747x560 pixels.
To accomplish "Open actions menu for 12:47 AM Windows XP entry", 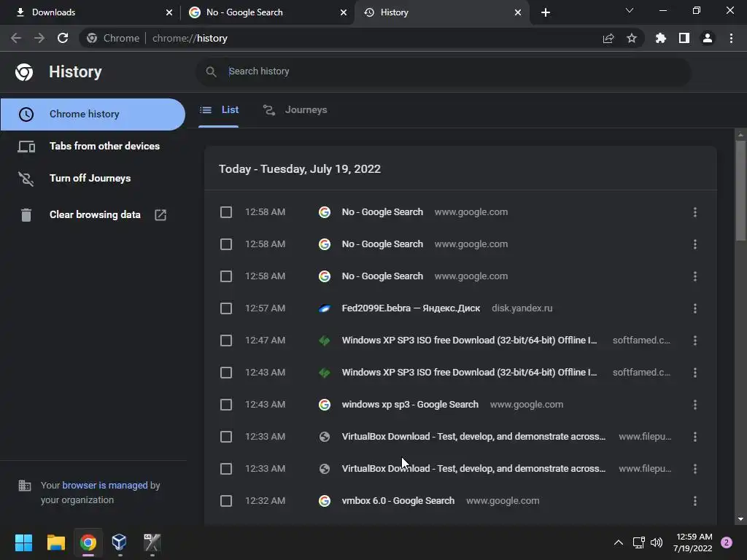I will tap(695, 341).
